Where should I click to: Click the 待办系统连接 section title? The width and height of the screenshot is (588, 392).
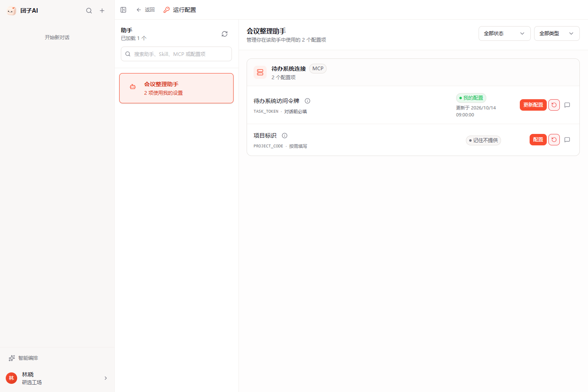[x=289, y=69]
